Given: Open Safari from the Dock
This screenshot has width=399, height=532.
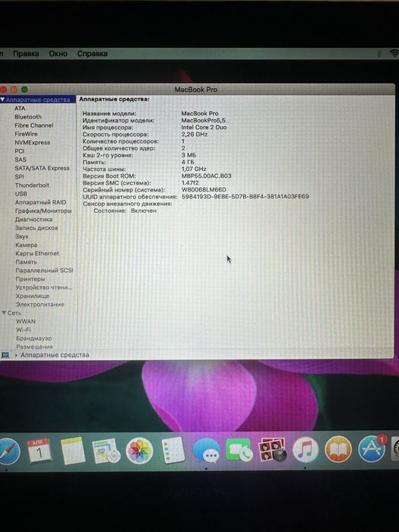Looking at the screenshot, I should 9,451.
